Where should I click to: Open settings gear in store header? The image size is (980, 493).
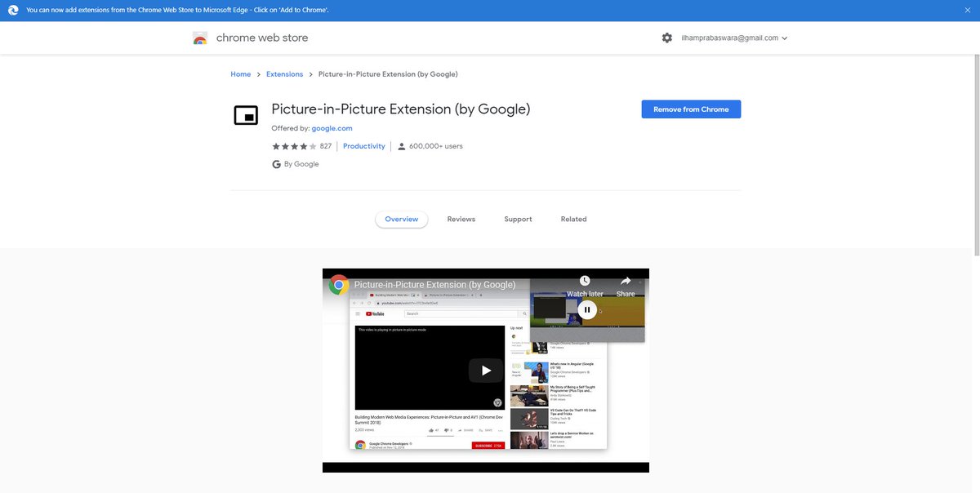667,38
